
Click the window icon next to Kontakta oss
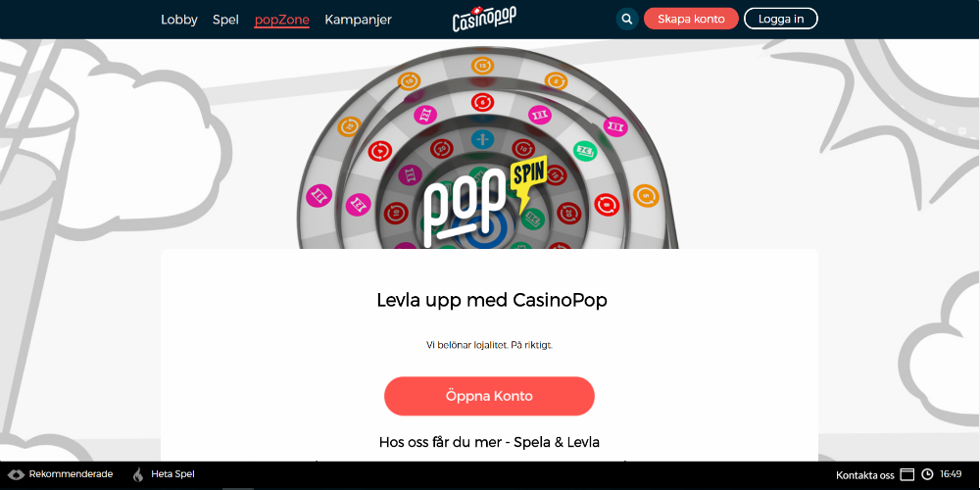(906, 474)
